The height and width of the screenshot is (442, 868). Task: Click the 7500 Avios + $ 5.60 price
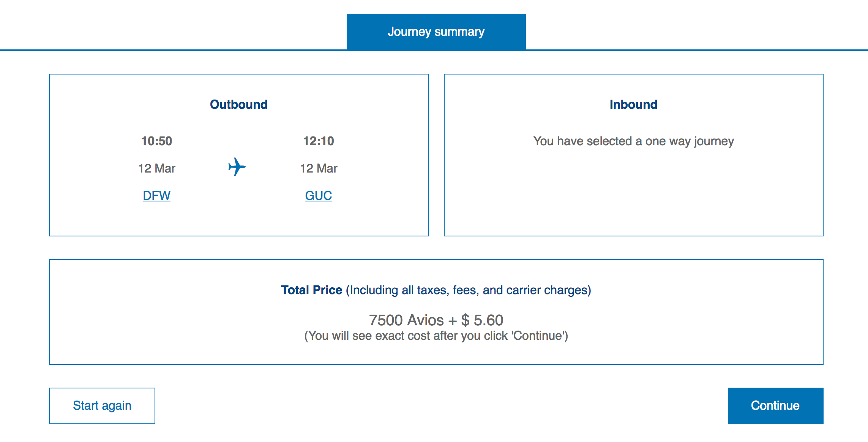point(436,320)
